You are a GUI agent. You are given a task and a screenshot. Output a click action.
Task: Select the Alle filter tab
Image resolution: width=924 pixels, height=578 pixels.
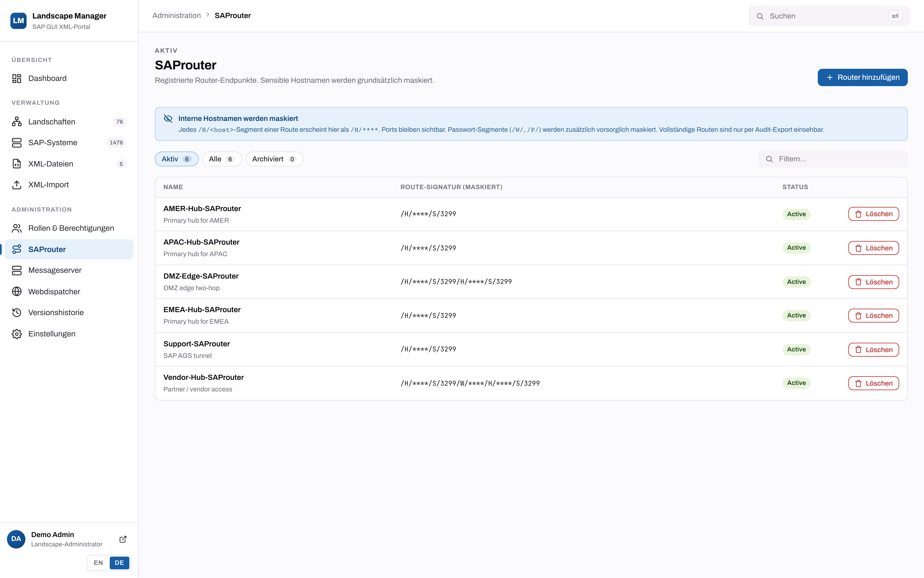pos(222,159)
